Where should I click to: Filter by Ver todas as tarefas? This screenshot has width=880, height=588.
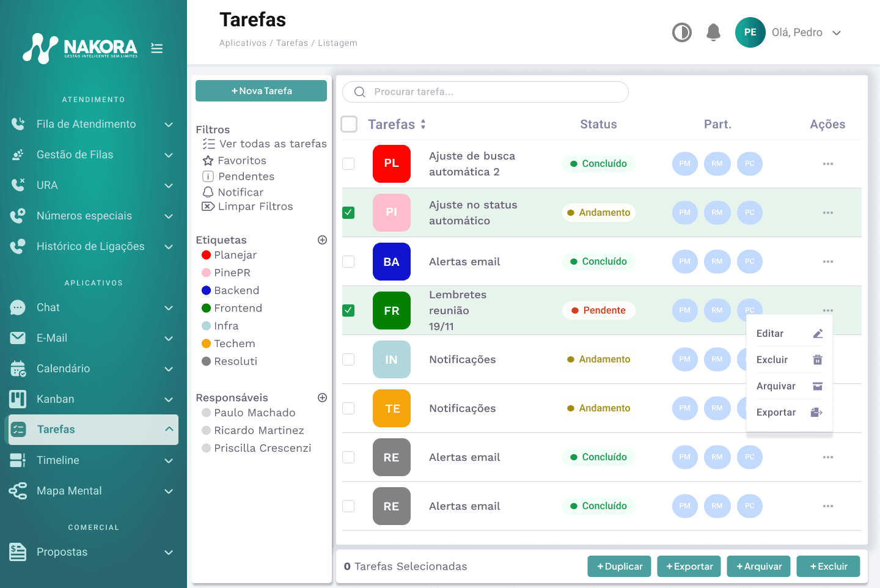[x=265, y=144]
